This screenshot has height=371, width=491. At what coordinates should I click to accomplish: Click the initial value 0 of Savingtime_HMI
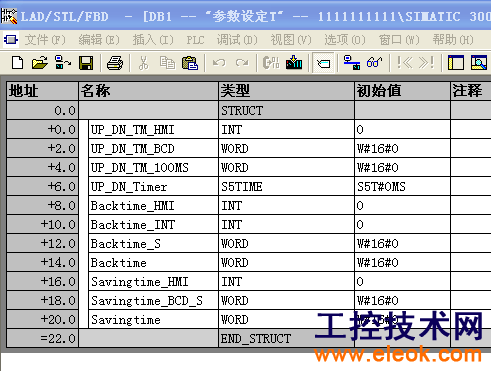(402, 281)
